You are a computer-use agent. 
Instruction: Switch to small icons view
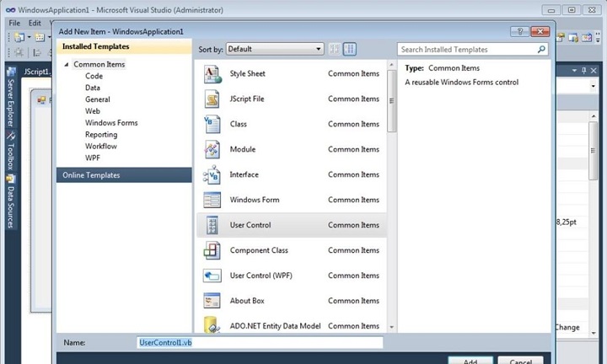click(x=335, y=49)
